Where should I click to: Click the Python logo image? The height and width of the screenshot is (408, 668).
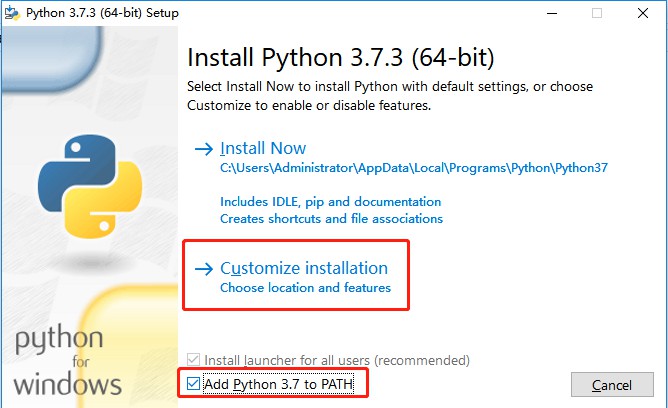click(90, 186)
